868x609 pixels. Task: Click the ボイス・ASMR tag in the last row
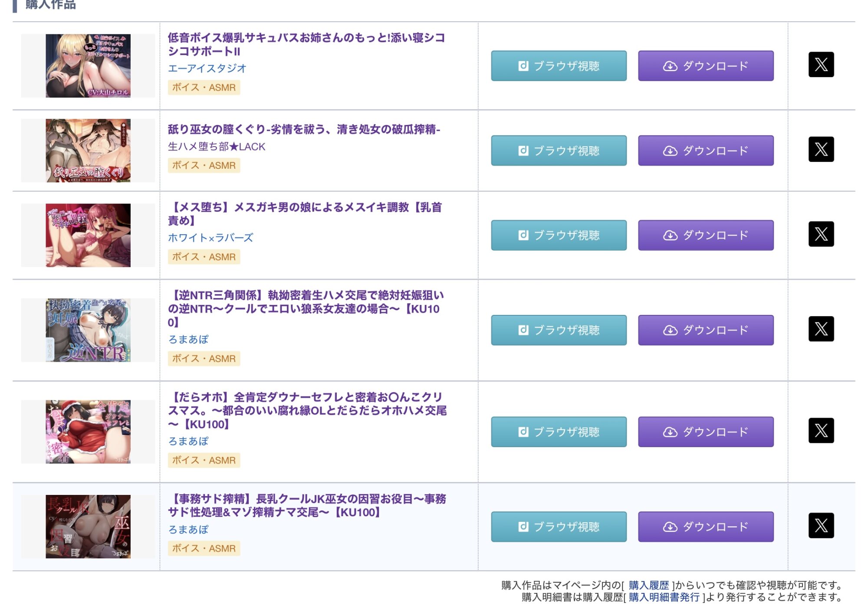(204, 548)
